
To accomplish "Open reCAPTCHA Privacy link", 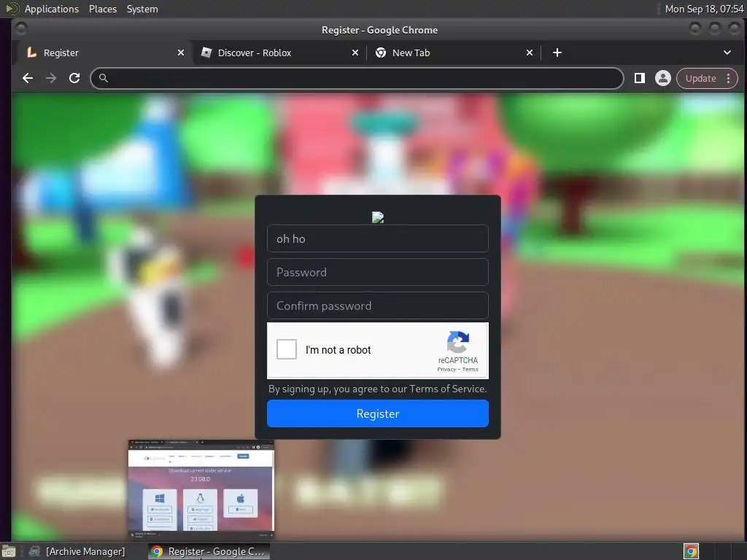I will point(446,370).
